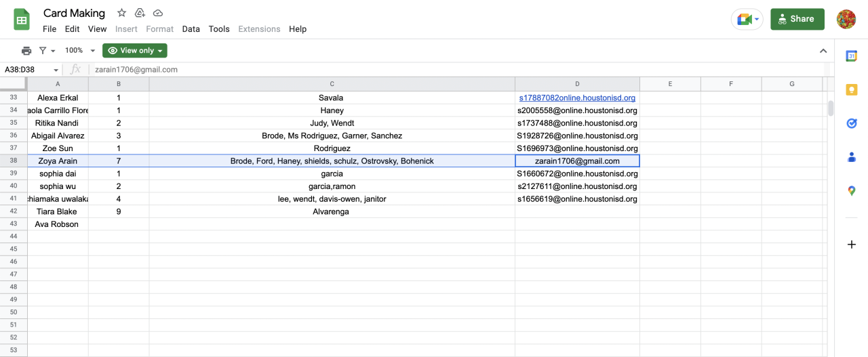
Task: Open the Data menu
Action: [191, 29]
